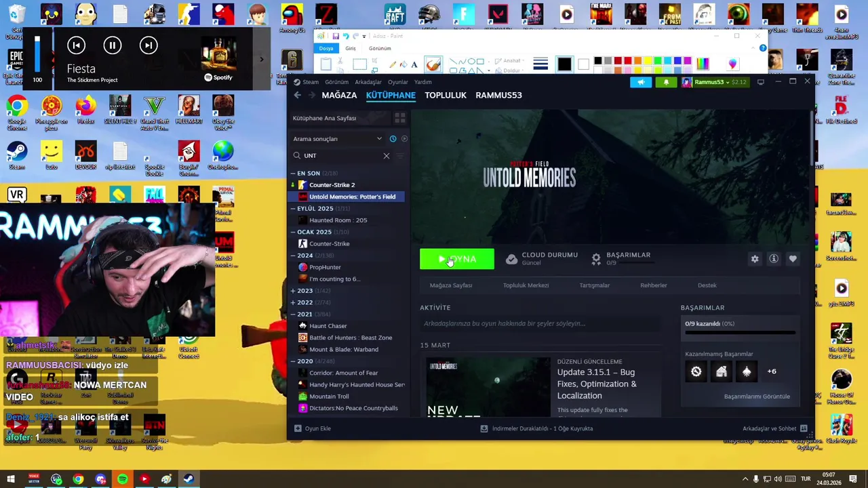Open the game settings gear icon

pyautogui.click(x=755, y=259)
